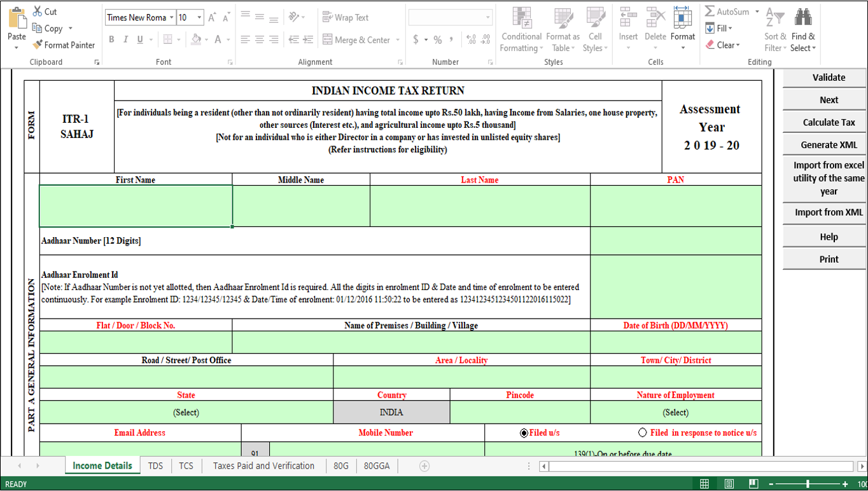Switch to the TCS sheet tab
This screenshot has width=868, height=491.
(x=186, y=466)
